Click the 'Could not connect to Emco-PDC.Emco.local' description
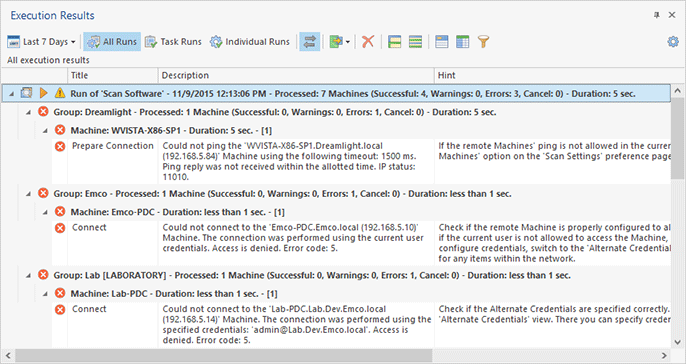Screen dimensions: 686x364 pyautogui.click(x=293, y=238)
